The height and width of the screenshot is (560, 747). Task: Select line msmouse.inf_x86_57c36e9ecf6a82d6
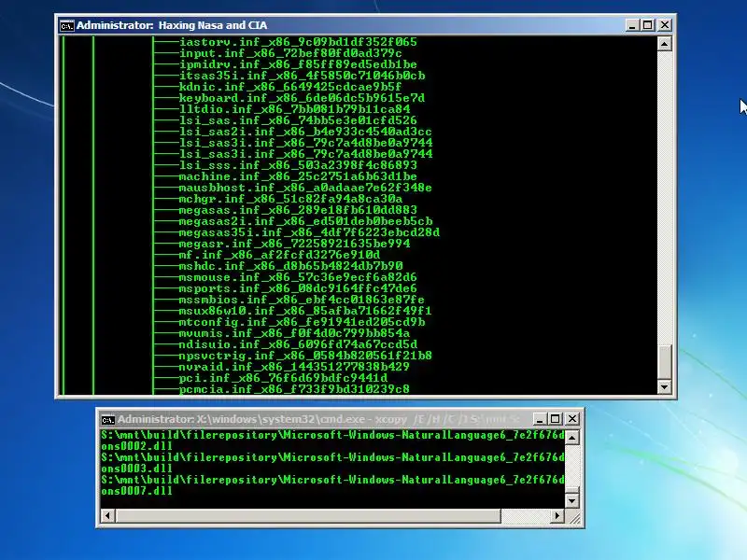pyautogui.click(x=298, y=277)
